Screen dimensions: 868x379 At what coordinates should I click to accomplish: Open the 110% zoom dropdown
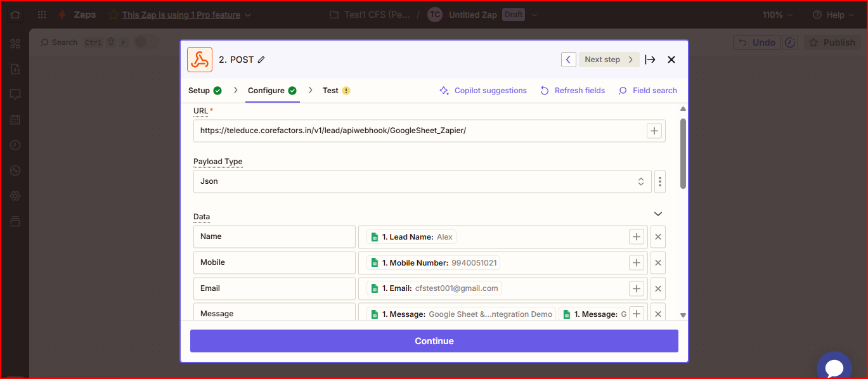point(777,15)
